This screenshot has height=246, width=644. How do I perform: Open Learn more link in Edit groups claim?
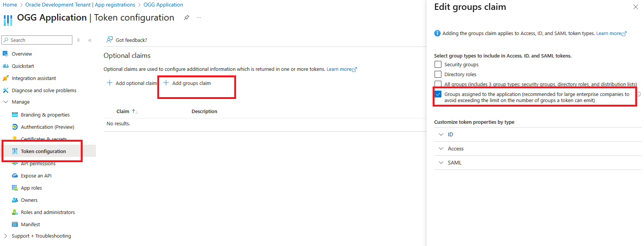tap(611, 33)
